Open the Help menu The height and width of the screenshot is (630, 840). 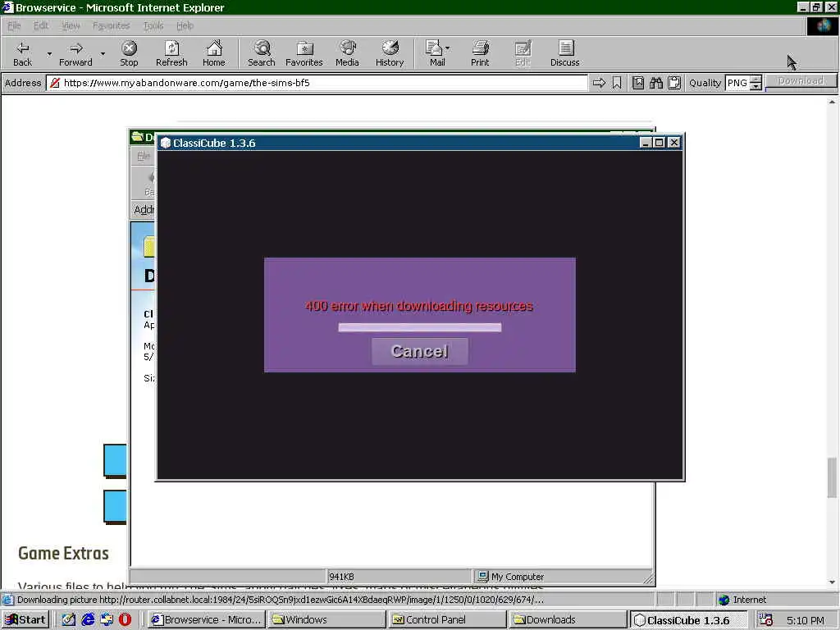(185, 25)
